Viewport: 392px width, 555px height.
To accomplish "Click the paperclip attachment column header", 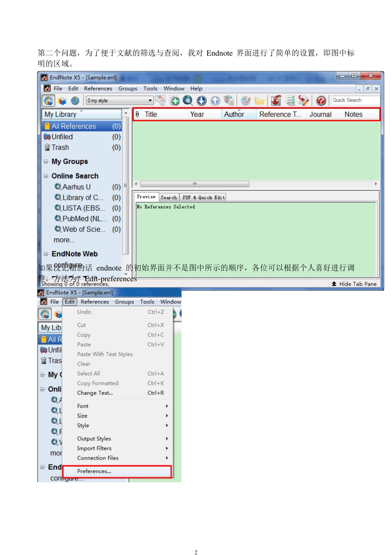I will [x=137, y=114].
